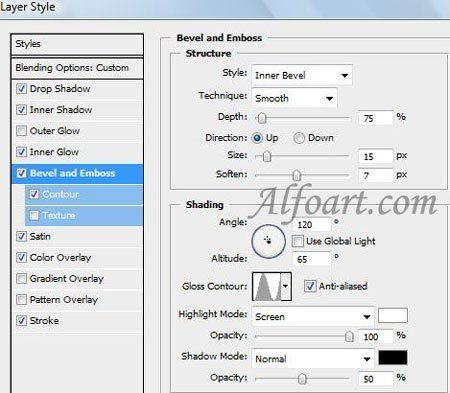Click the Gloss Contour curve thumbnail
Screen dimensions: 450x393
coord(267,286)
